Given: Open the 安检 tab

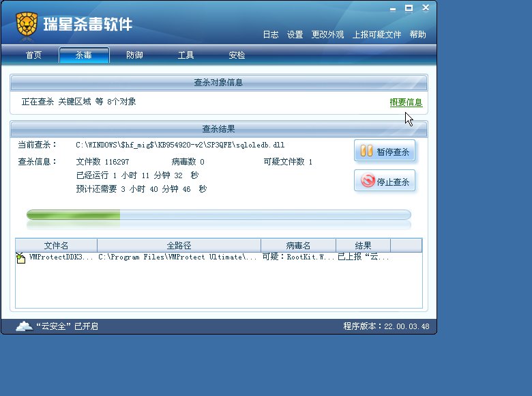Looking at the screenshot, I should 237,55.
